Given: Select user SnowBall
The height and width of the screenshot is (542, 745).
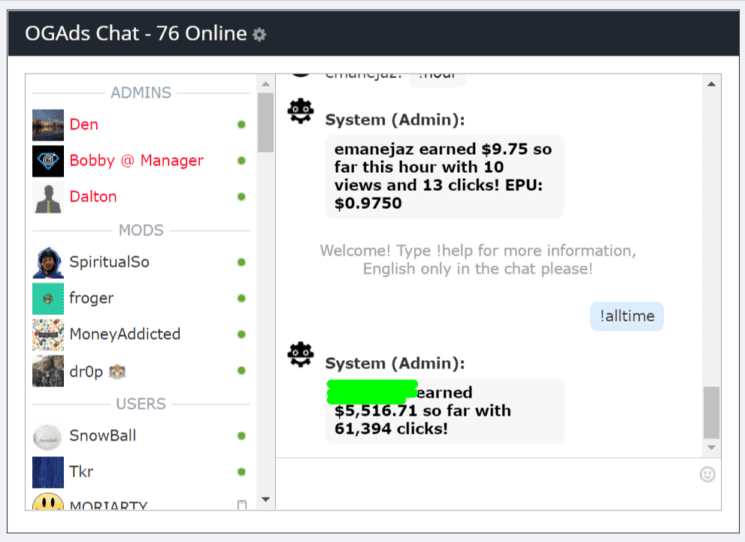Looking at the screenshot, I should 141,436.
